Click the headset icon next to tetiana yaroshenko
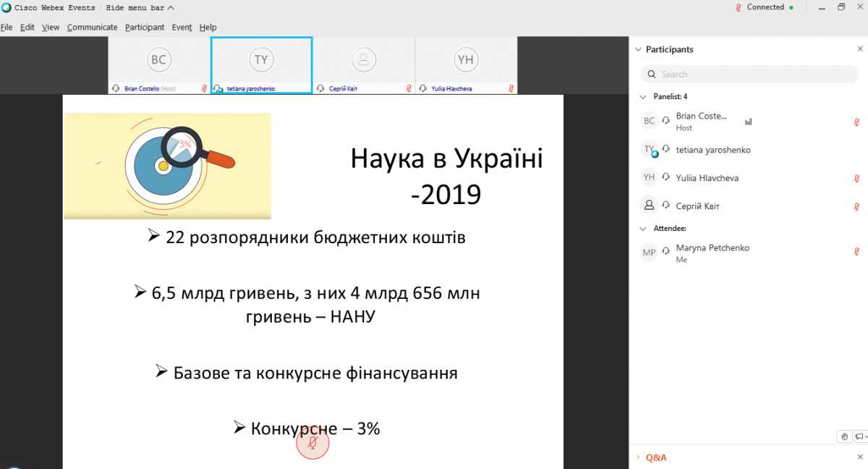 coord(665,150)
